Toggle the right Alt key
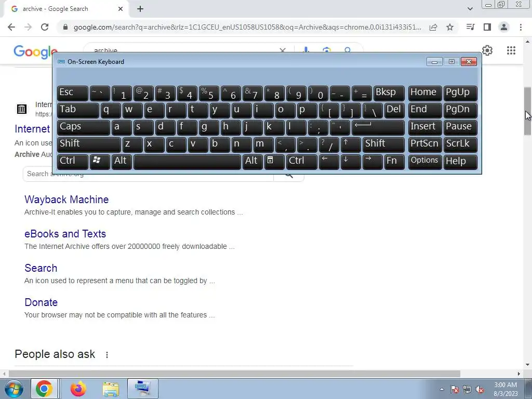This screenshot has height=399, width=532. [252, 162]
